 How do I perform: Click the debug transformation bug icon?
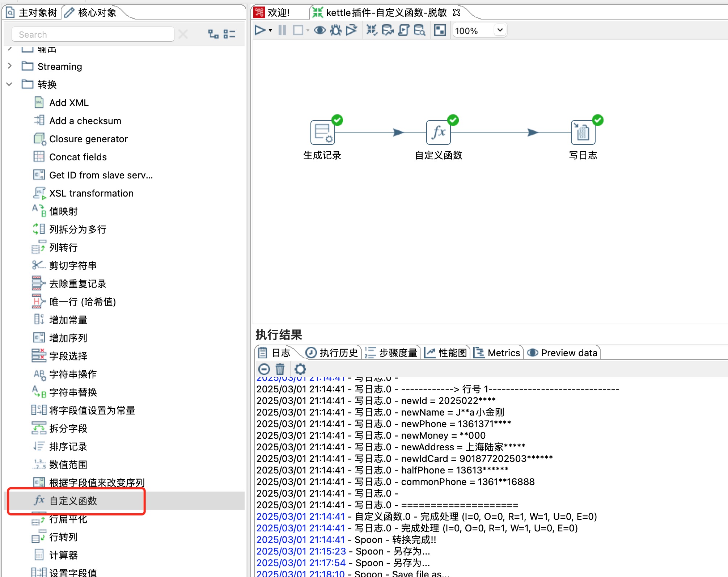[335, 30]
